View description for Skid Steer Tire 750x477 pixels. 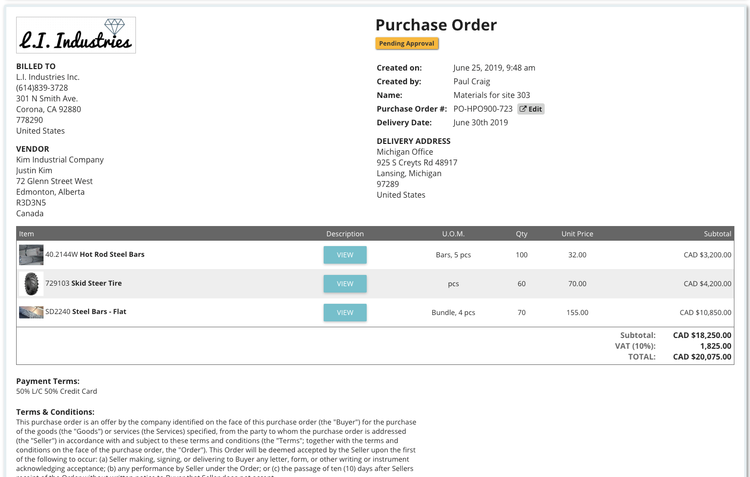coord(345,284)
